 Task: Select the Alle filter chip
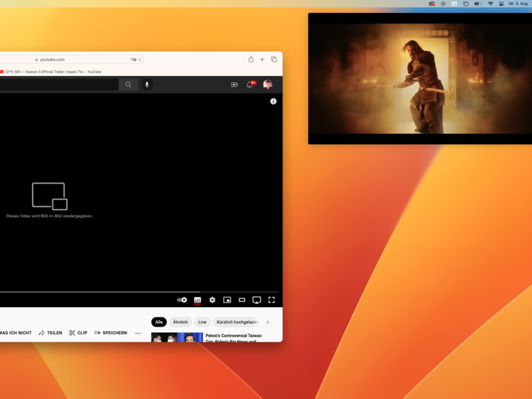(x=159, y=322)
